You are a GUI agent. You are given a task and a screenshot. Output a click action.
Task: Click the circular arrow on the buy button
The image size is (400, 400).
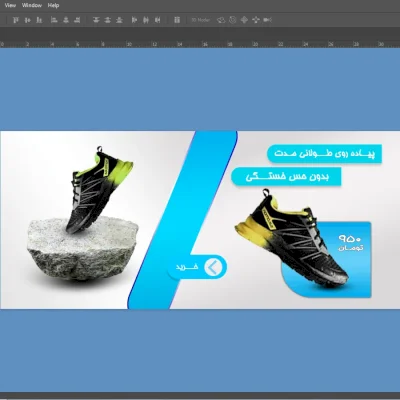(213, 267)
